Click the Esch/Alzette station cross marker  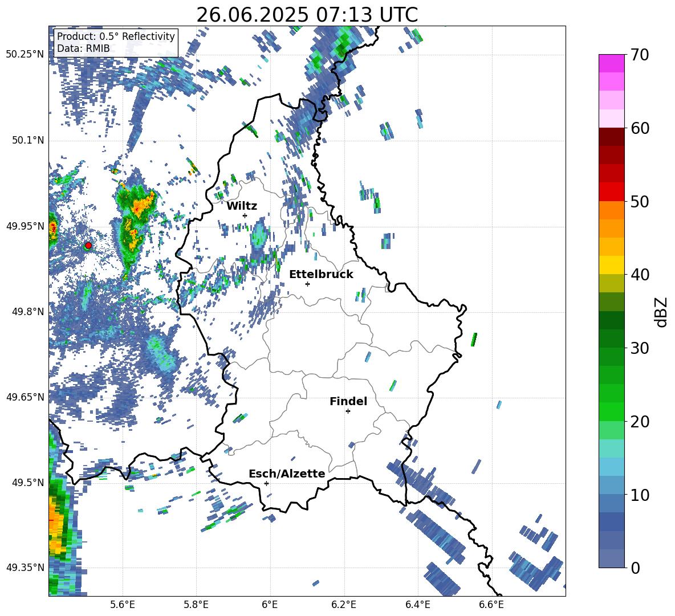[x=266, y=483]
